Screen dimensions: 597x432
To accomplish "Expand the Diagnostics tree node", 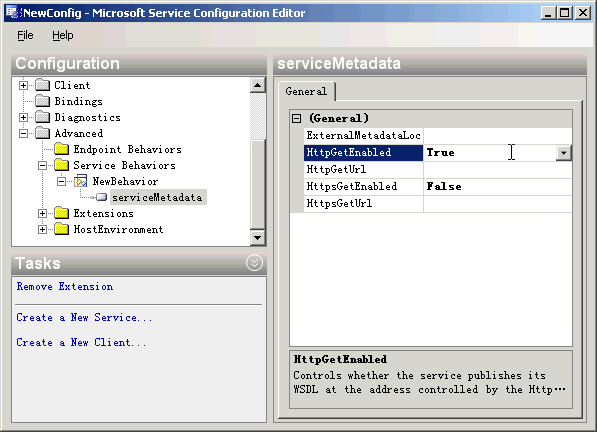I will click(x=24, y=117).
